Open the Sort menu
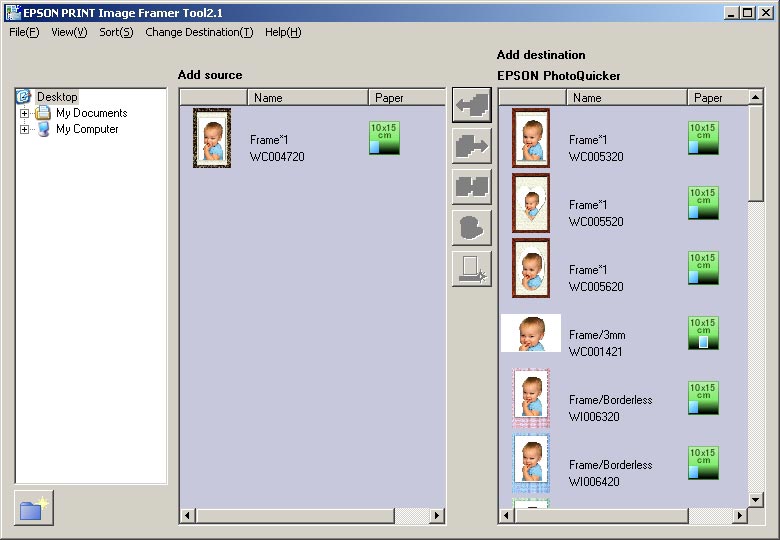This screenshot has width=780, height=540. [116, 32]
